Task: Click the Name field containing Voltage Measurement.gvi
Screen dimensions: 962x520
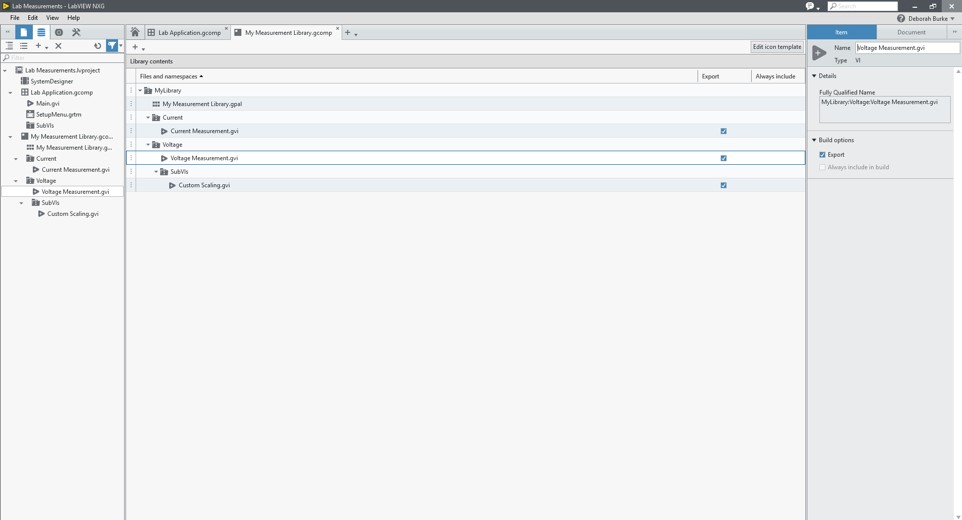Action: click(907, 47)
